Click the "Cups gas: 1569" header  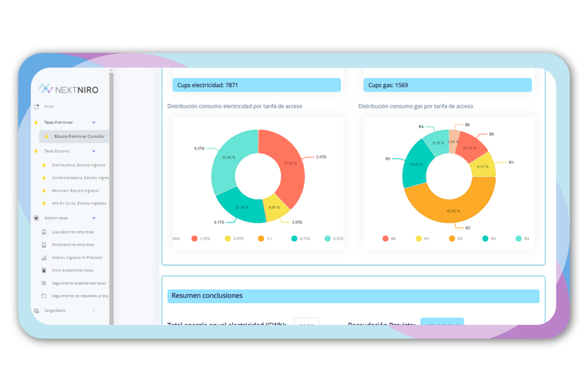click(x=447, y=85)
